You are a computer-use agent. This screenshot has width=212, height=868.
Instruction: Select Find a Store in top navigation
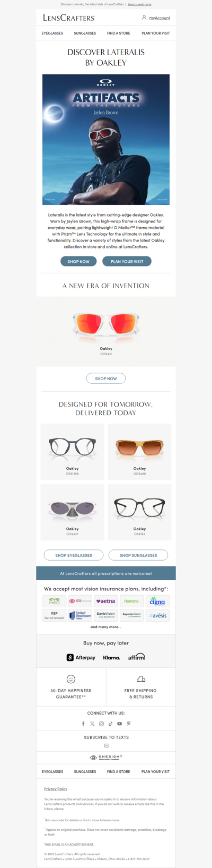tap(118, 33)
